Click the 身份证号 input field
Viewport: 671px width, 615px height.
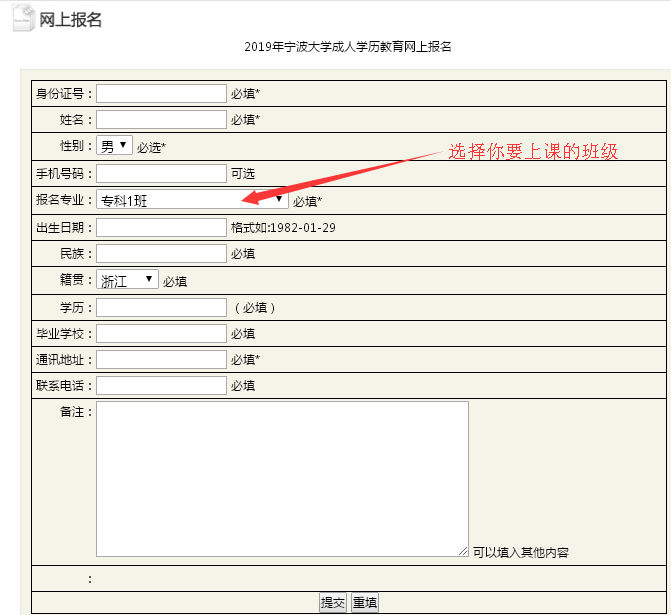[161, 93]
